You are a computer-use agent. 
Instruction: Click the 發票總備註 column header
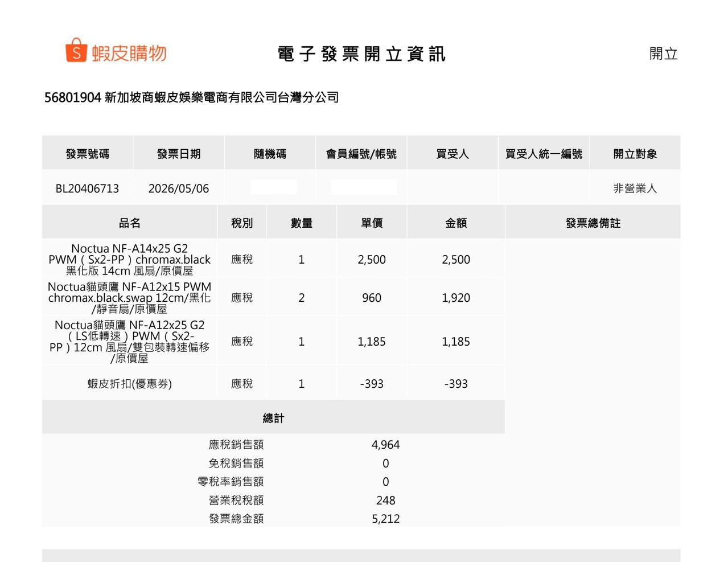click(x=593, y=223)
